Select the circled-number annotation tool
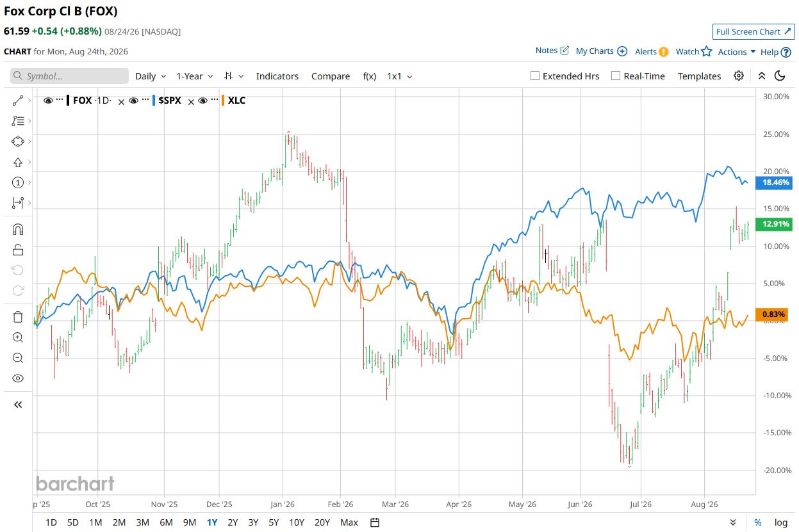 coord(17,182)
